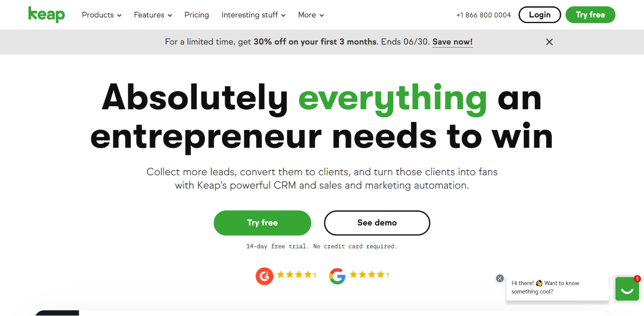Click the header Try free button
Screen dimensions: 644x316
tap(590, 15)
